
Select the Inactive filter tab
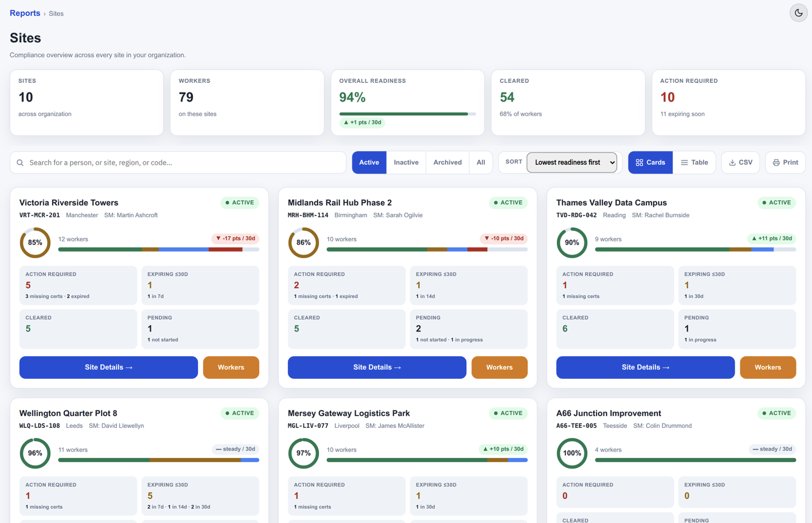(406, 163)
